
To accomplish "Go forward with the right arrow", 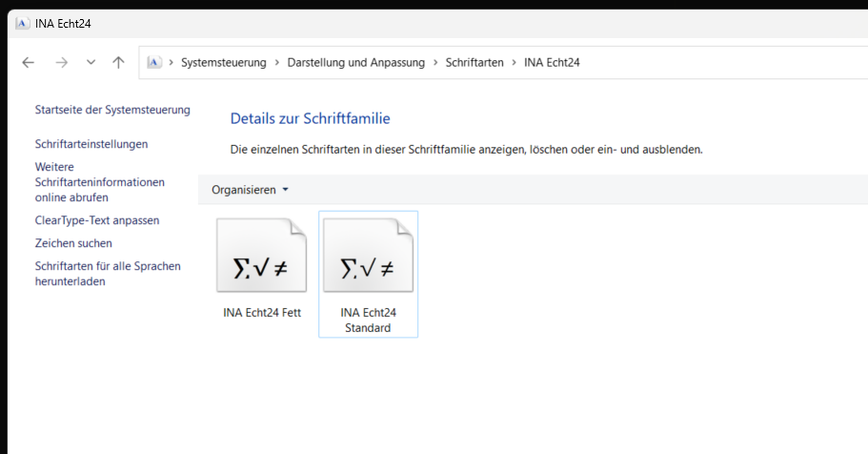I will [61, 63].
